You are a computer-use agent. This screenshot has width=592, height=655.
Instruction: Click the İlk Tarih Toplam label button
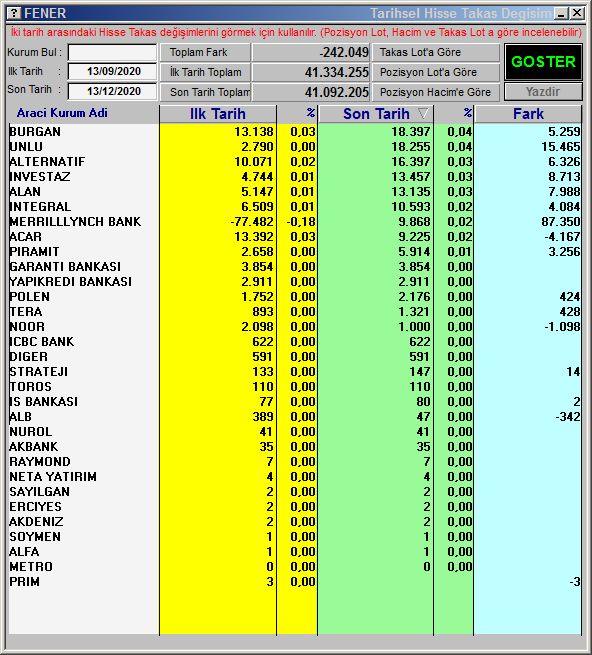tap(206, 72)
